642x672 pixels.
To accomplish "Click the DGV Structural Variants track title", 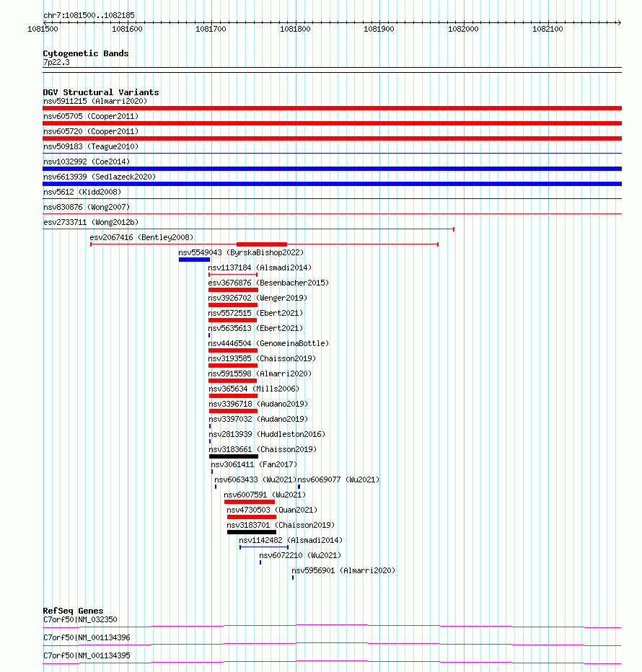I will tap(101, 92).
